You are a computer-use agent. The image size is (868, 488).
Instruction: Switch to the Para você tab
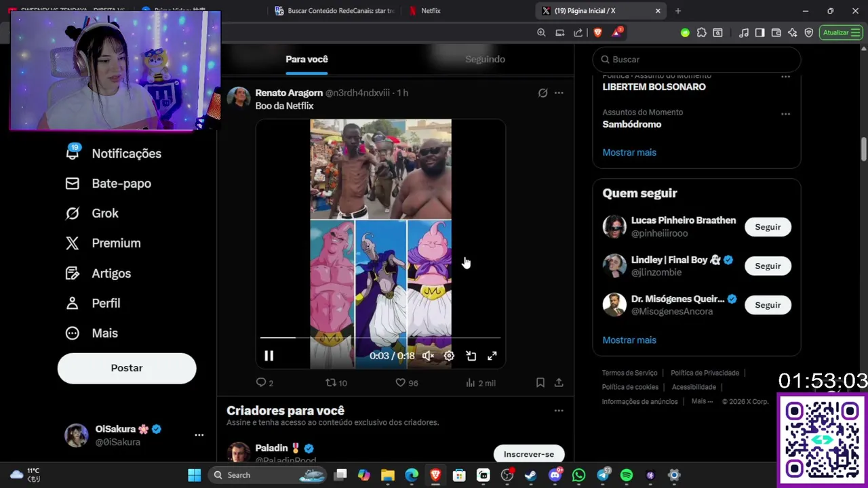click(307, 60)
